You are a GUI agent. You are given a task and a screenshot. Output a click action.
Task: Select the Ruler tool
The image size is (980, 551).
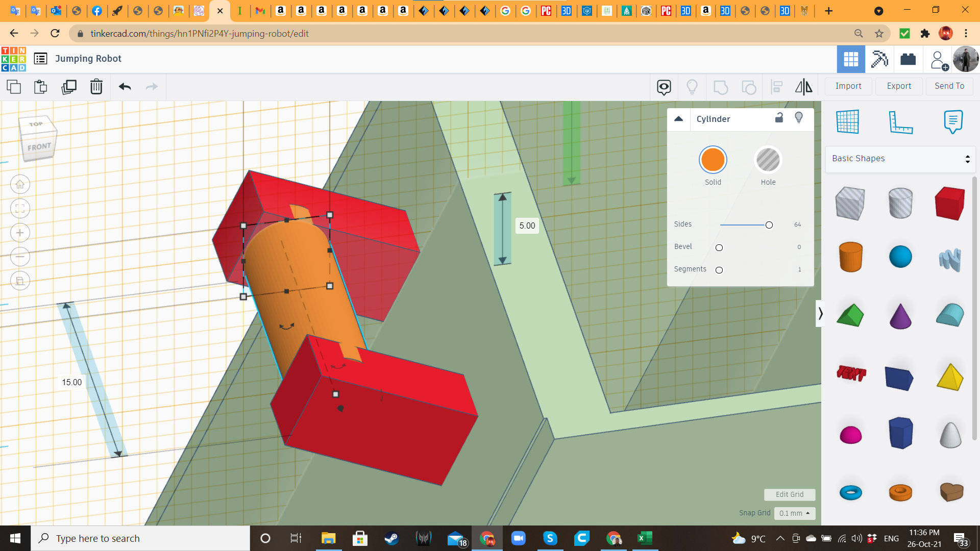(x=900, y=122)
